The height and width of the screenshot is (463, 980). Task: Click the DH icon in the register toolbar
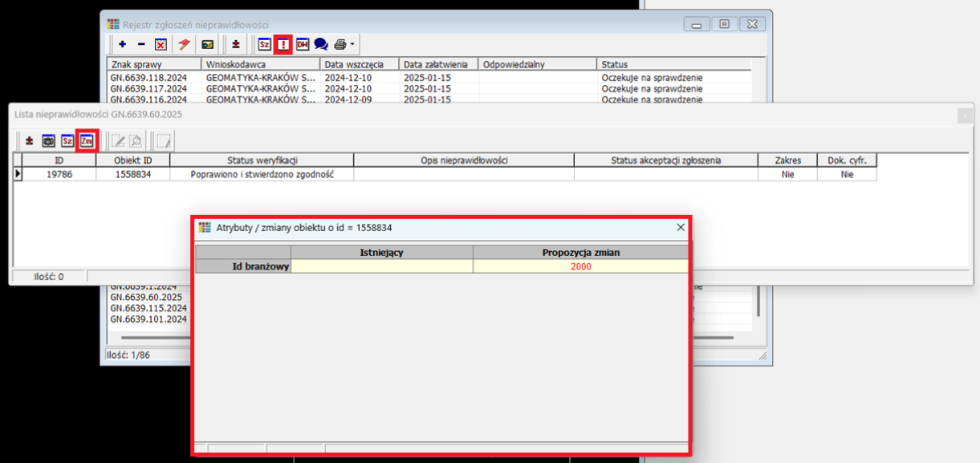pos(303,45)
